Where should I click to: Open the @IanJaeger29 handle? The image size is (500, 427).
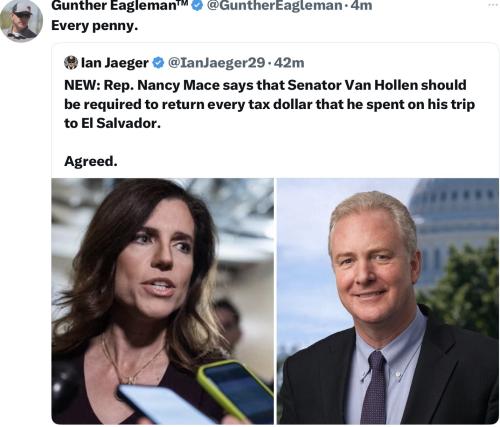pyautogui.click(x=217, y=63)
